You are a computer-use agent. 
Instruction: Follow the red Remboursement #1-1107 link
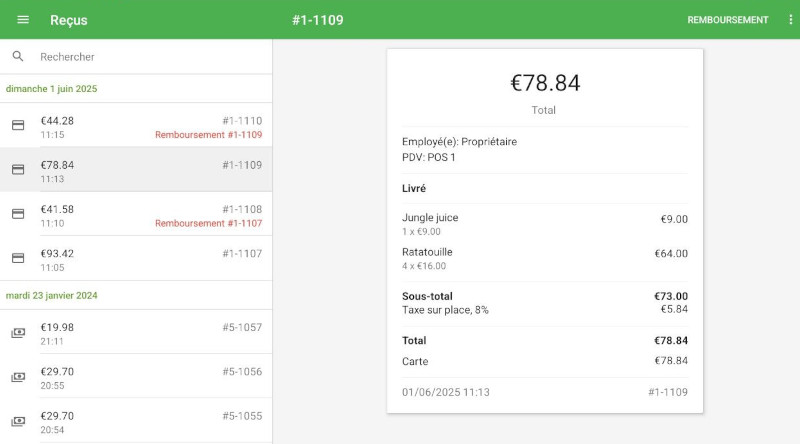pyautogui.click(x=208, y=224)
